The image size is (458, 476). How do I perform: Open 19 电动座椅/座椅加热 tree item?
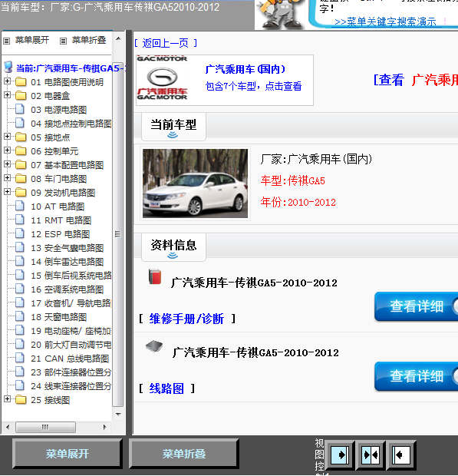point(71,331)
